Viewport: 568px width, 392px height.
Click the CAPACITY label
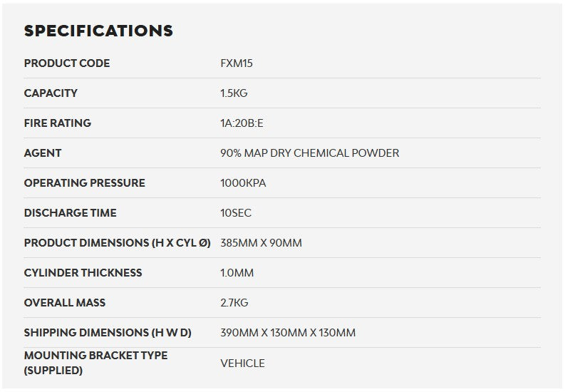click(x=51, y=93)
